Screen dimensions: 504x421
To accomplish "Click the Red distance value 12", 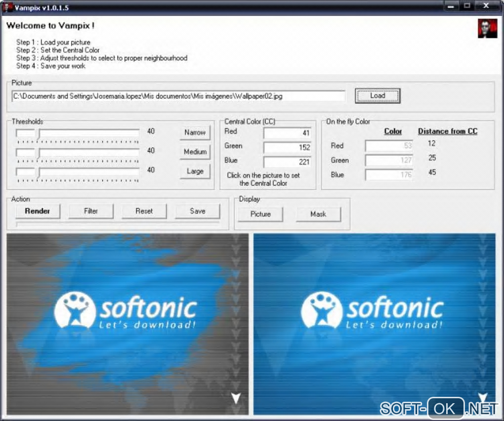I will pyautogui.click(x=431, y=143).
